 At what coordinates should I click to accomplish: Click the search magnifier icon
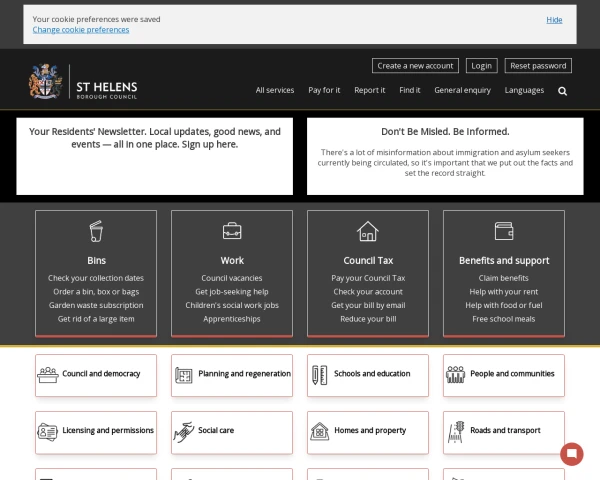pyautogui.click(x=562, y=90)
